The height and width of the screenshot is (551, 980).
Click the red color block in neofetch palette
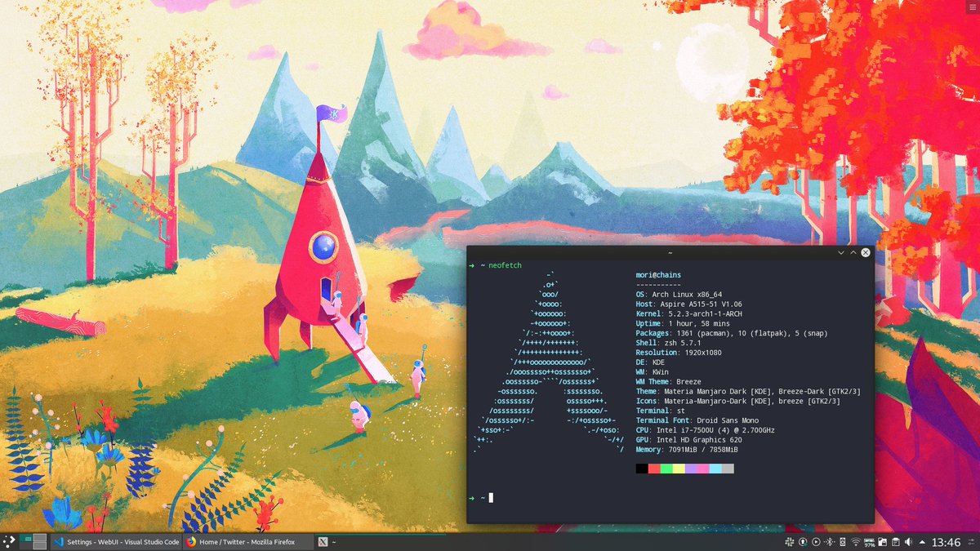pos(654,469)
